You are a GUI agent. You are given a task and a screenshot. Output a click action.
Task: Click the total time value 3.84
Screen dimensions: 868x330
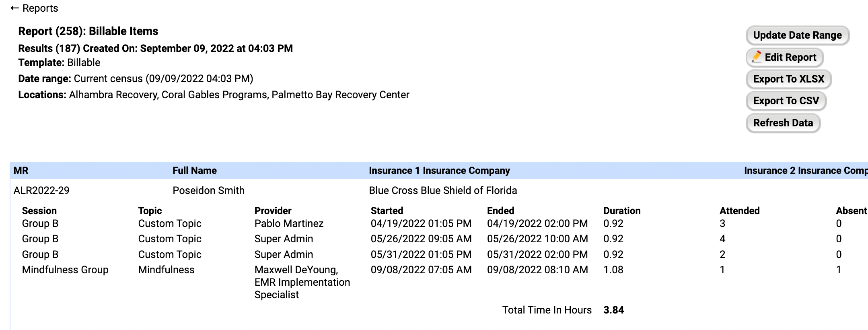click(613, 310)
